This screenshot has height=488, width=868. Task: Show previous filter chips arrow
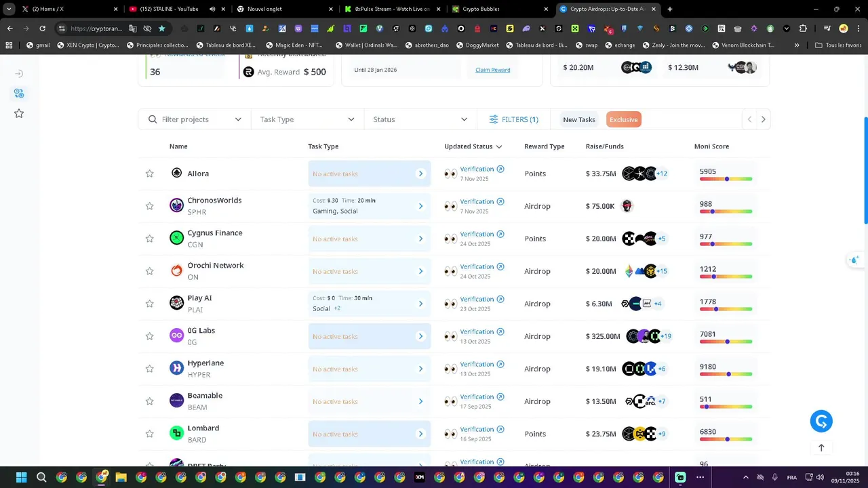[x=749, y=119]
